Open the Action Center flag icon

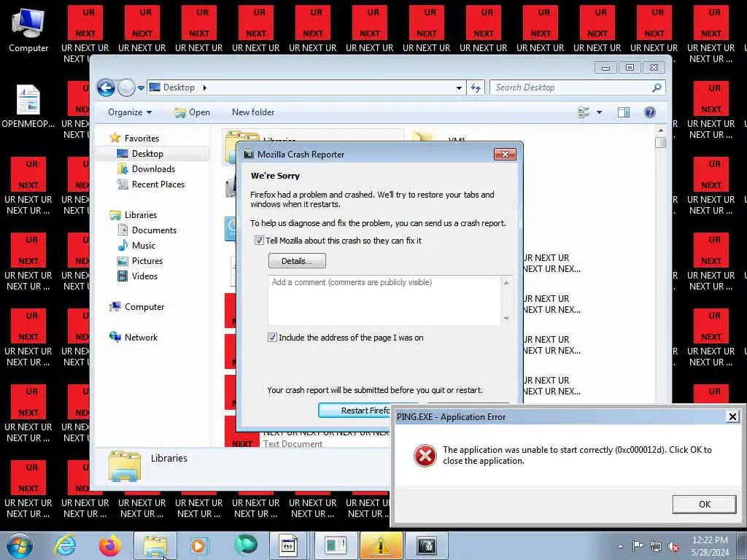[638, 545]
